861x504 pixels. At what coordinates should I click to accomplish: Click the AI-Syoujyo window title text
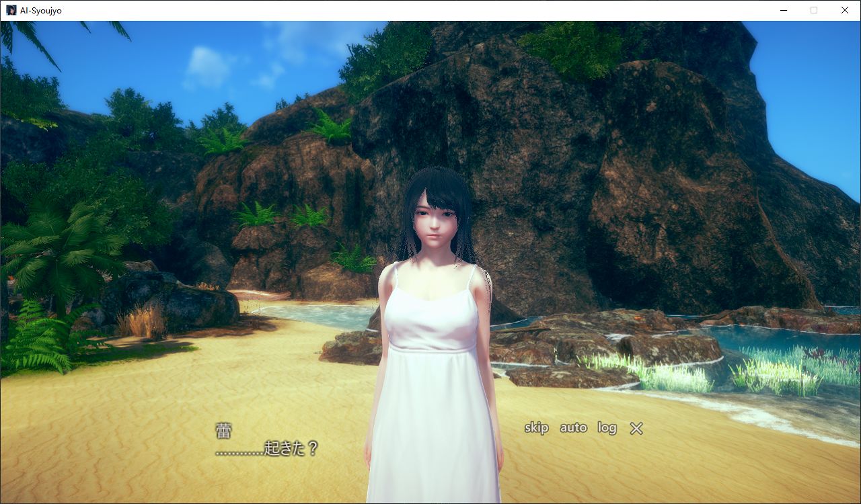point(41,11)
